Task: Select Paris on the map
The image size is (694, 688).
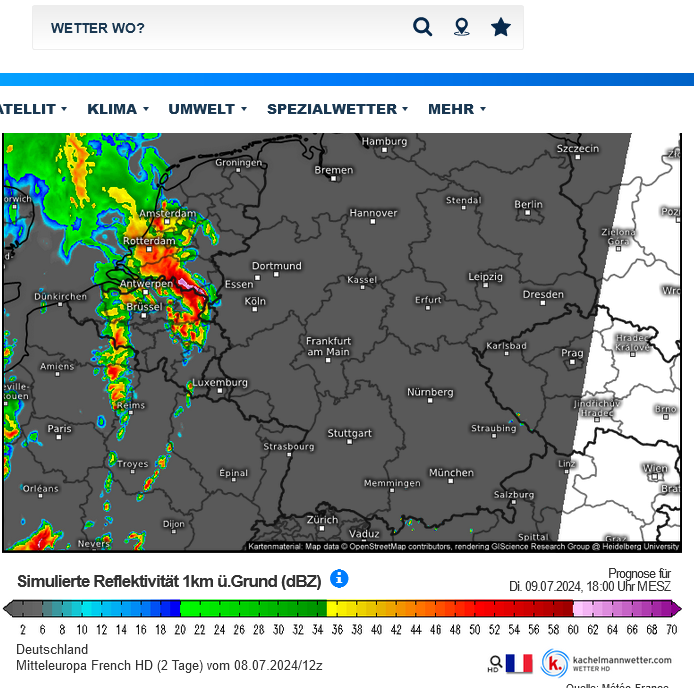Action: coord(59,429)
